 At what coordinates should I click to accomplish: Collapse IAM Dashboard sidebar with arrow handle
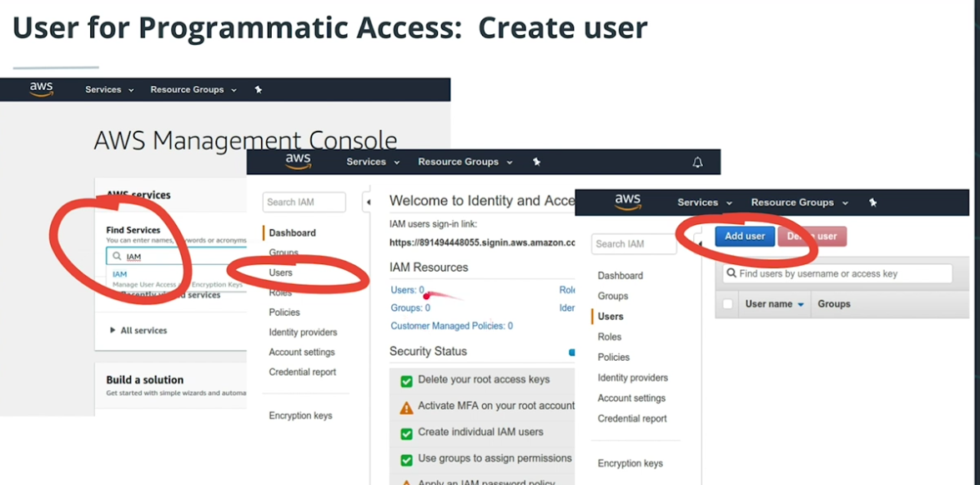click(x=367, y=202)
